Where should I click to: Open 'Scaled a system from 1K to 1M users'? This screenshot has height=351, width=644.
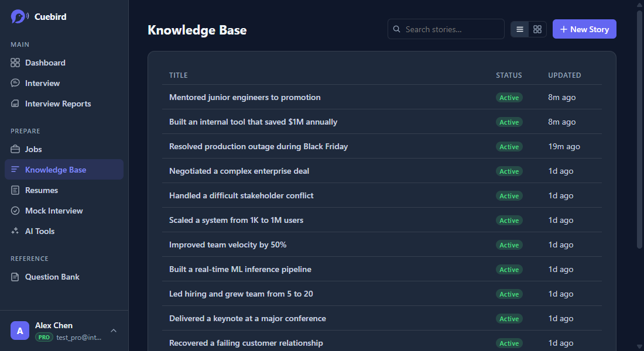(236, 221)
